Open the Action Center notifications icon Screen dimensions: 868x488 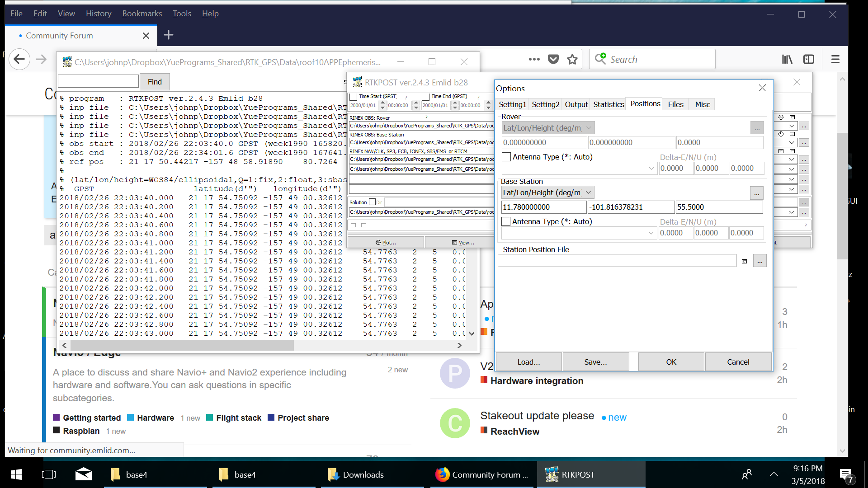pyautogui.click(x=845, y=475)
